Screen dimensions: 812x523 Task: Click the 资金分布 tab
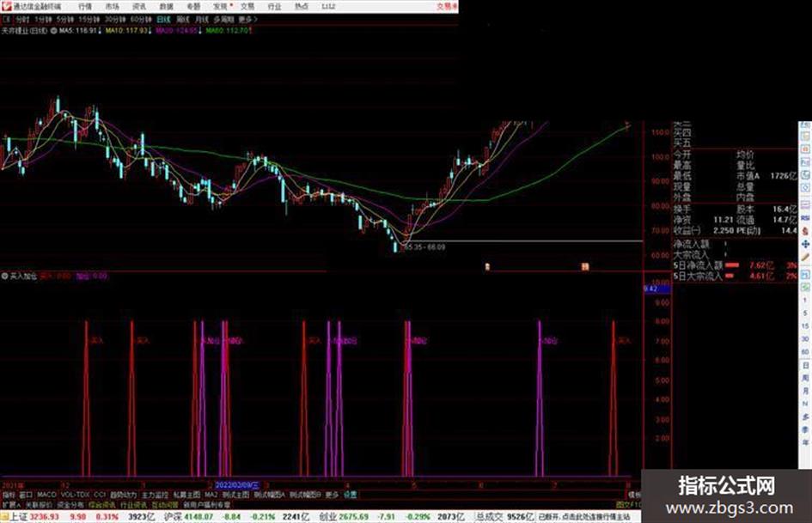(x=70, y=504)
